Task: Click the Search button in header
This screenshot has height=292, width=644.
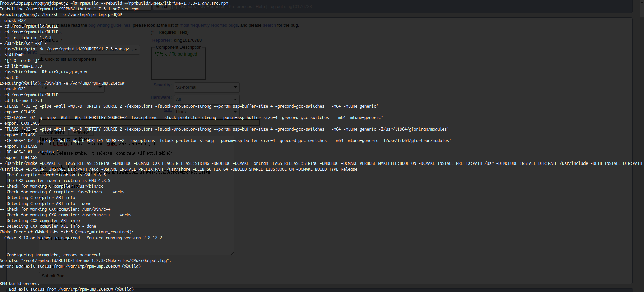Action: point(162,7)
